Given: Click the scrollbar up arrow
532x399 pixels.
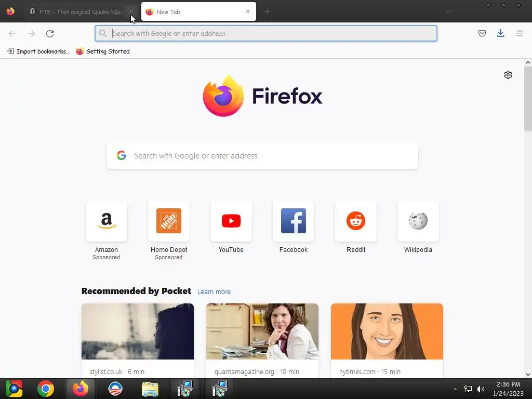Looking at the screenshot, I should [528, 62].
